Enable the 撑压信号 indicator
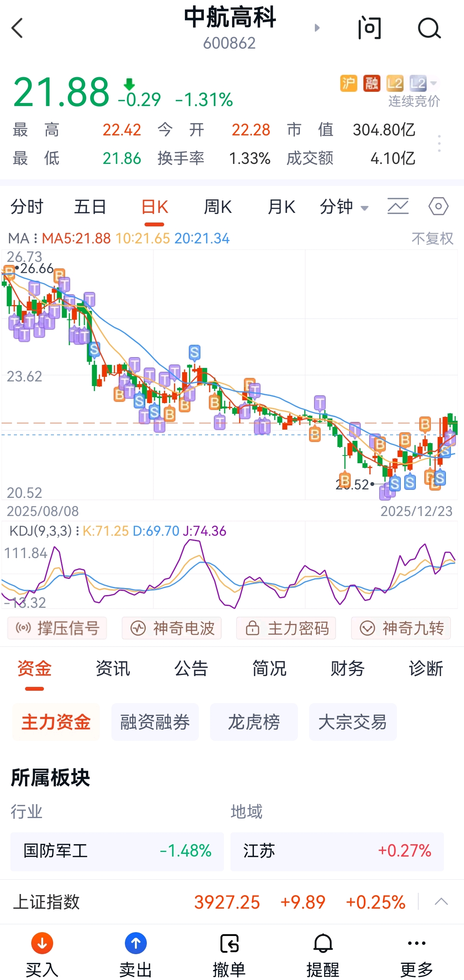Viewport: 464px width, 980px height. [57, 628]
